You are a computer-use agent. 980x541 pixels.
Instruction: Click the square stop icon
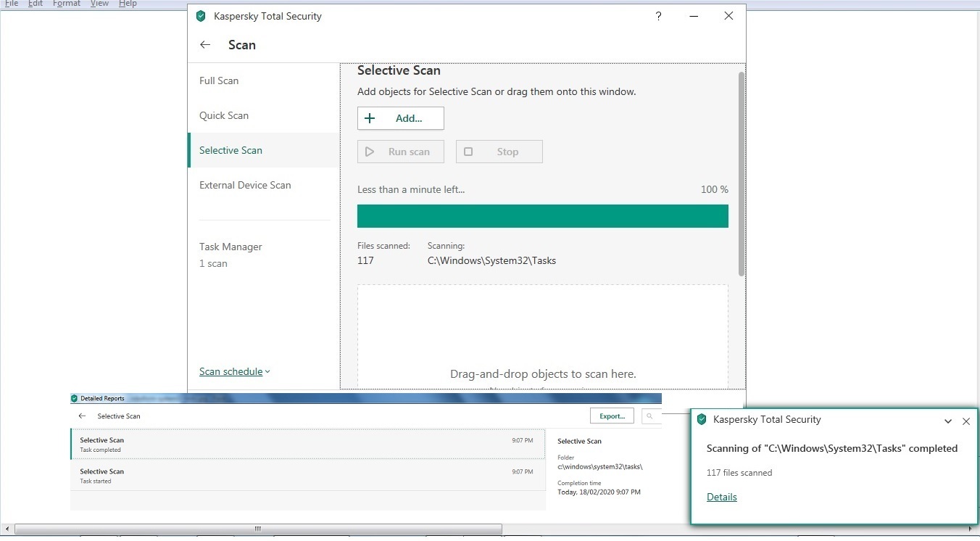point(468,152)
